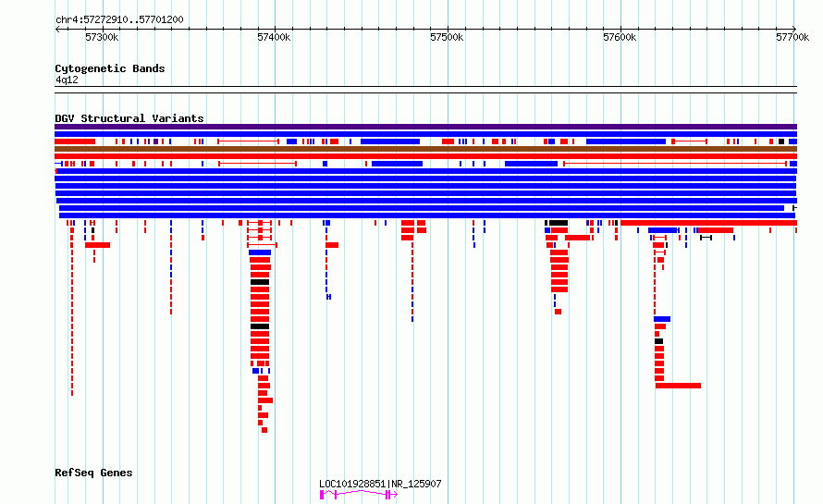The image size is (823, 504).
Task: Click the 57600k ruler label
Action: [620, 37]
